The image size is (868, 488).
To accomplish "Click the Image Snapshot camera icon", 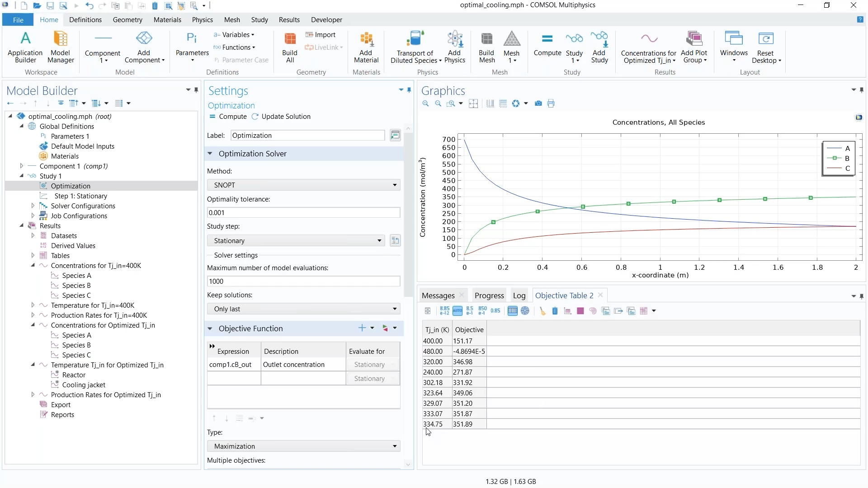I will click(x=538, y=103).
